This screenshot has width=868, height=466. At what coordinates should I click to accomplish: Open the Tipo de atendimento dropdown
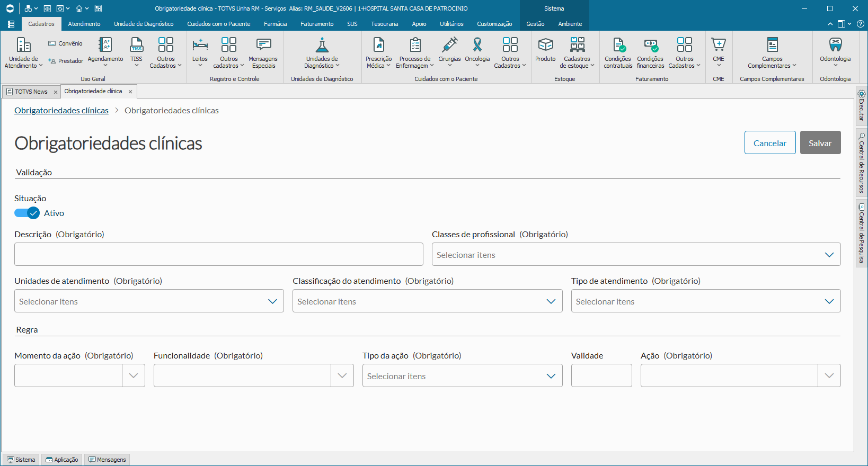pyautogui.click(x=706, y=301)
